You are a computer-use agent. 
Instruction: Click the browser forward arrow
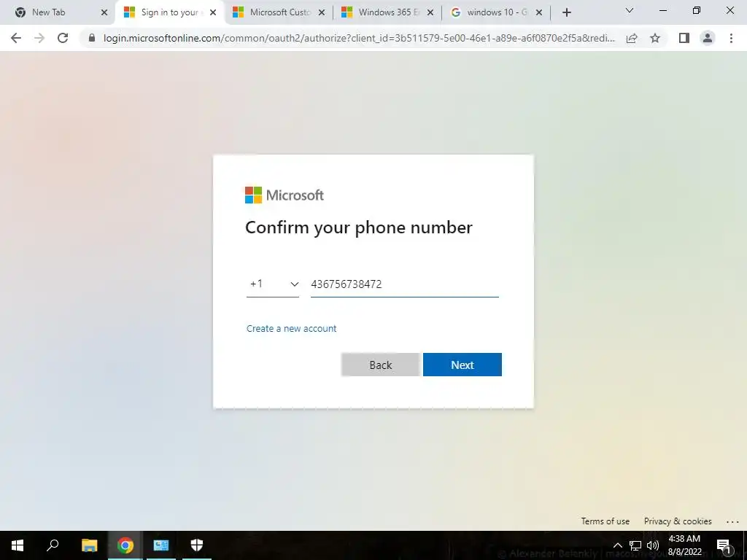pos(39,38)
